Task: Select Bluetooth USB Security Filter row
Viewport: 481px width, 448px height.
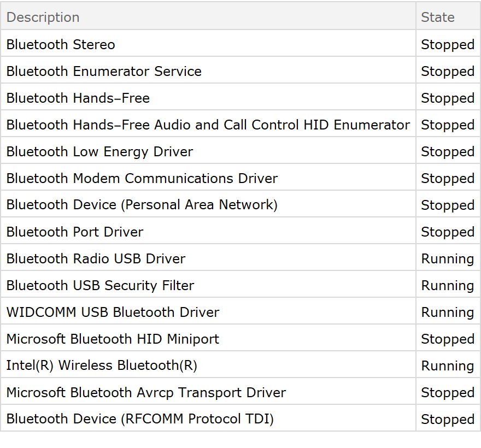Action: coord(100,285)
